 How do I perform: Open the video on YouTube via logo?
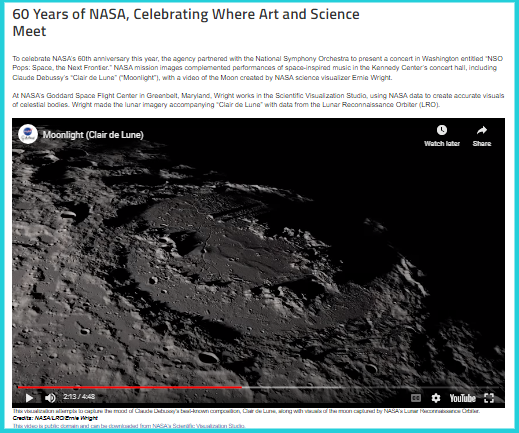(x=462, y=398)
